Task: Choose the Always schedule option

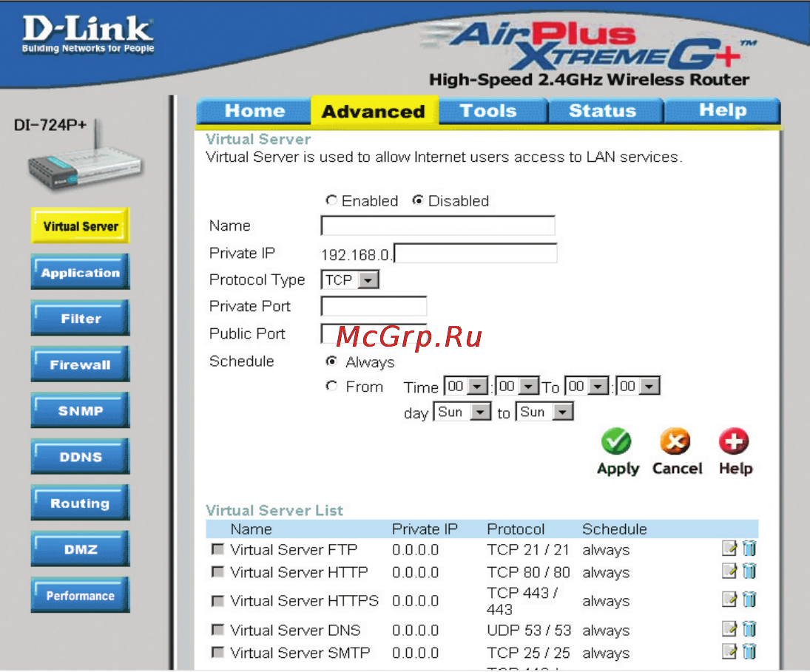Action: [x=331, y=361]
